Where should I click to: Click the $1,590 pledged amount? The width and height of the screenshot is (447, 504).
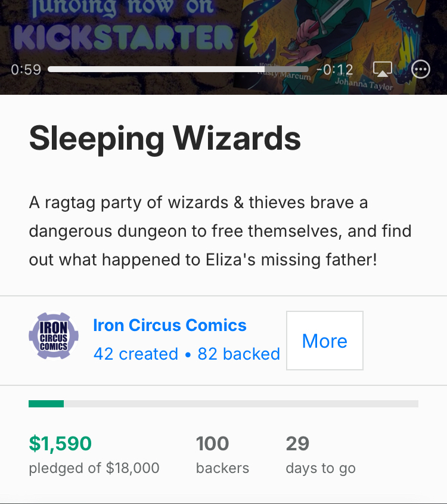pos(60,444)
